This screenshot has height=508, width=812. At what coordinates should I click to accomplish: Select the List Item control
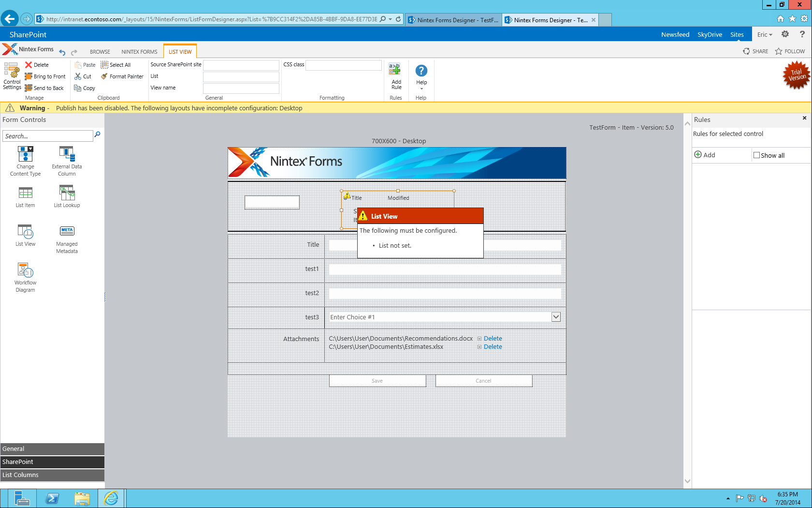pyautogui.click(x=25, y=197)
